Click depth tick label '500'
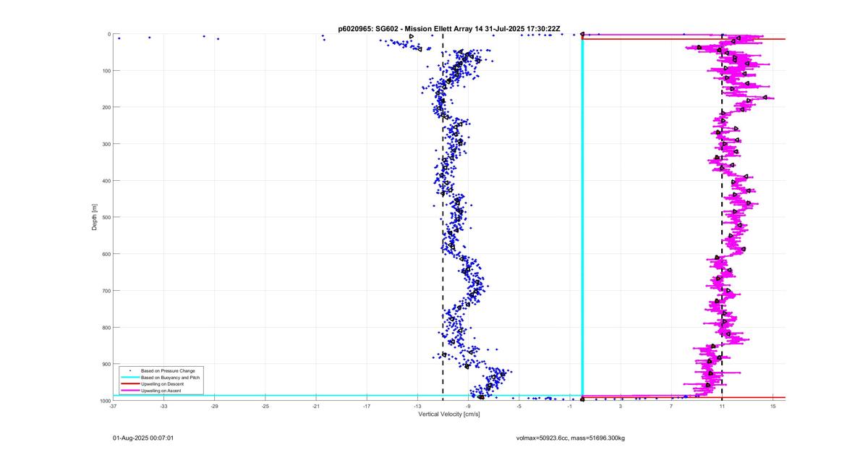The height and width of the screenshot is (450, 868). tap(106, 217)
